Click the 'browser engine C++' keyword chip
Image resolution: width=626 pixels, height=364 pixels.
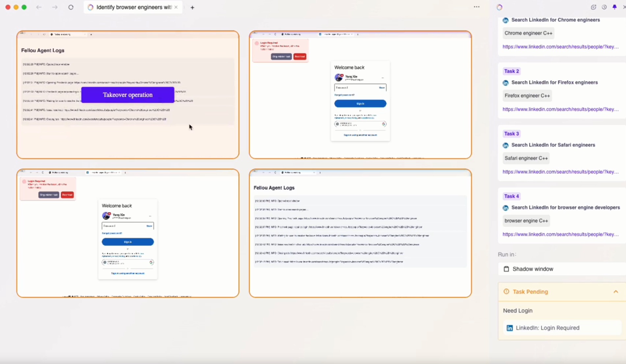526,221
